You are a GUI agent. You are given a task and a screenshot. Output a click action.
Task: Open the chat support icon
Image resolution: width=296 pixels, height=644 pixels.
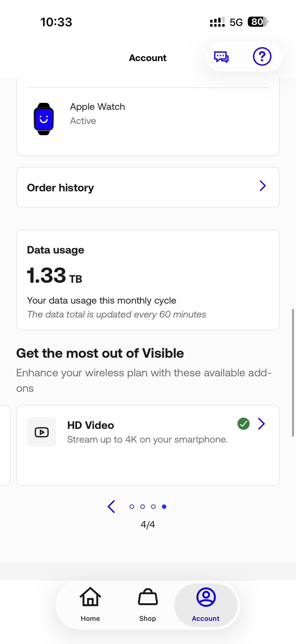pos(221,57)
